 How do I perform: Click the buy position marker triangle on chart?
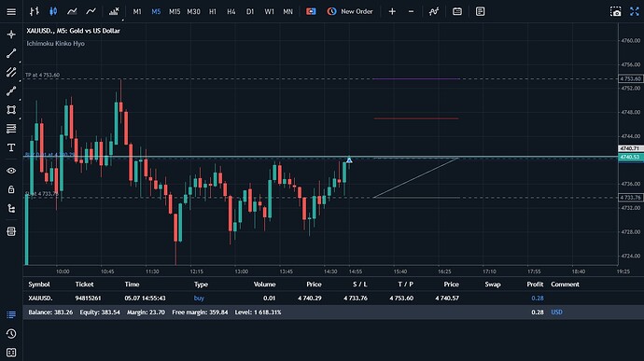coord(349,160)
